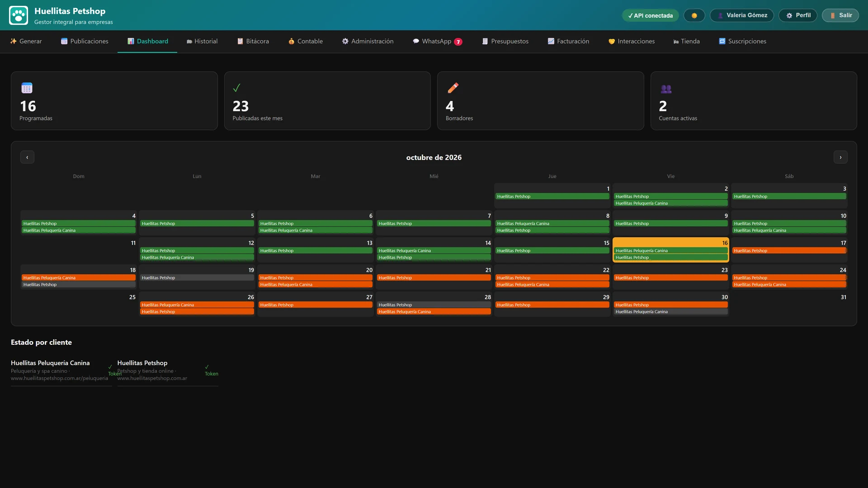Viewport: 868px width, 488px height.
Task: Select Huellitas Petshop client status card
Action: pyautogui.click(x=168, y=371)
